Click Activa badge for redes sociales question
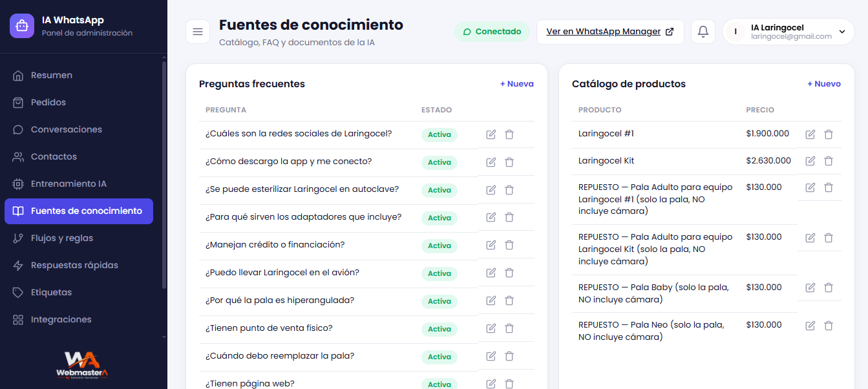Screen dimensions: 868x389 [x=439, y=135]
